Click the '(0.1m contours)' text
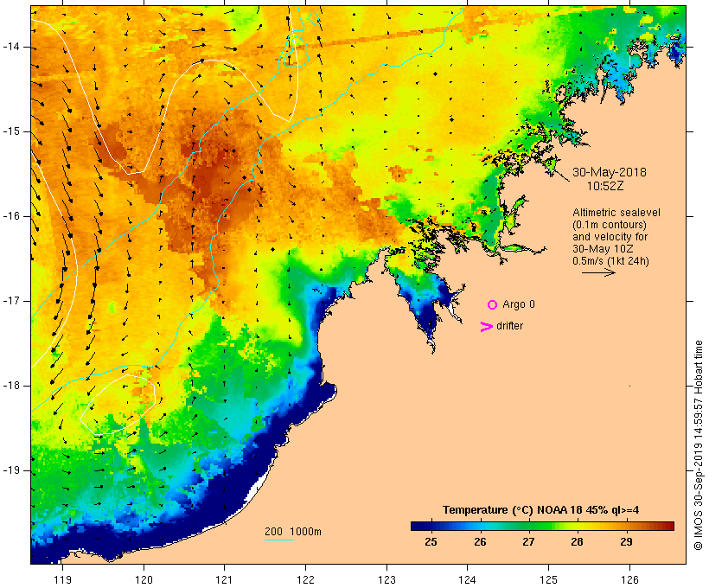 point(610,225)
